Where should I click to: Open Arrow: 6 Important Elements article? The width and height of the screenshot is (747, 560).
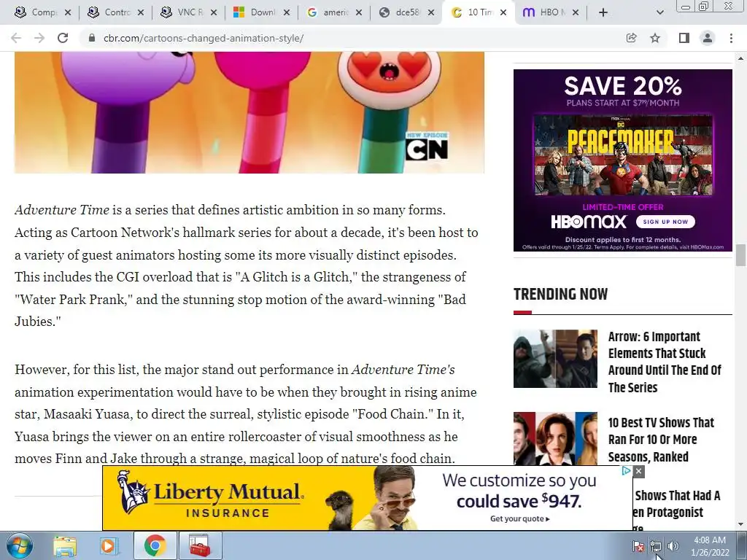coord(665,362)
